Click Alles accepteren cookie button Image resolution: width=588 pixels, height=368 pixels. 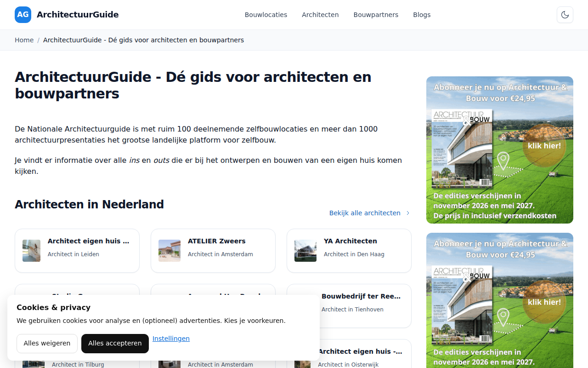[115, 344]
